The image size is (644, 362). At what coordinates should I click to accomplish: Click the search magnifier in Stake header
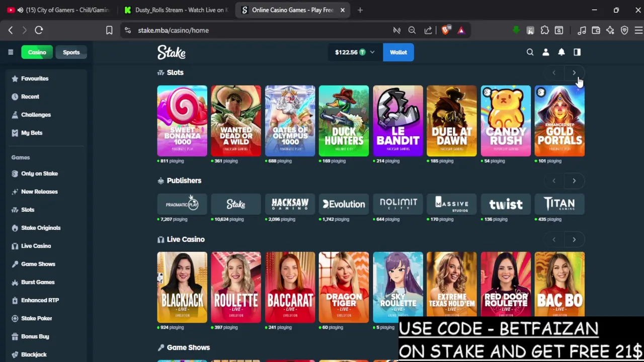(530, 52)
